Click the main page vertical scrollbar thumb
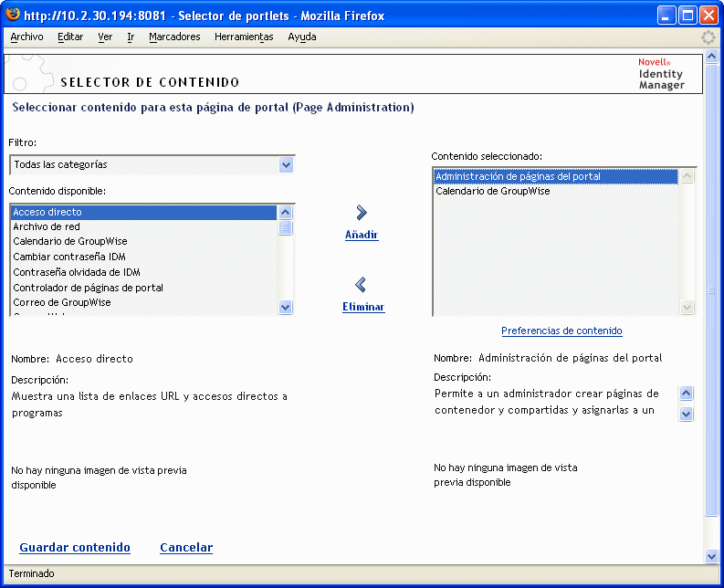 point(711,290)
